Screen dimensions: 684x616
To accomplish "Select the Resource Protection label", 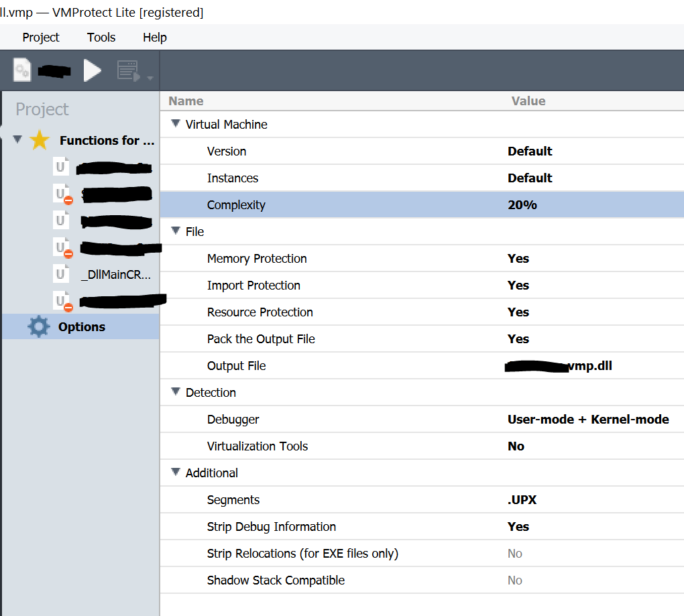I will pos(260,312).
